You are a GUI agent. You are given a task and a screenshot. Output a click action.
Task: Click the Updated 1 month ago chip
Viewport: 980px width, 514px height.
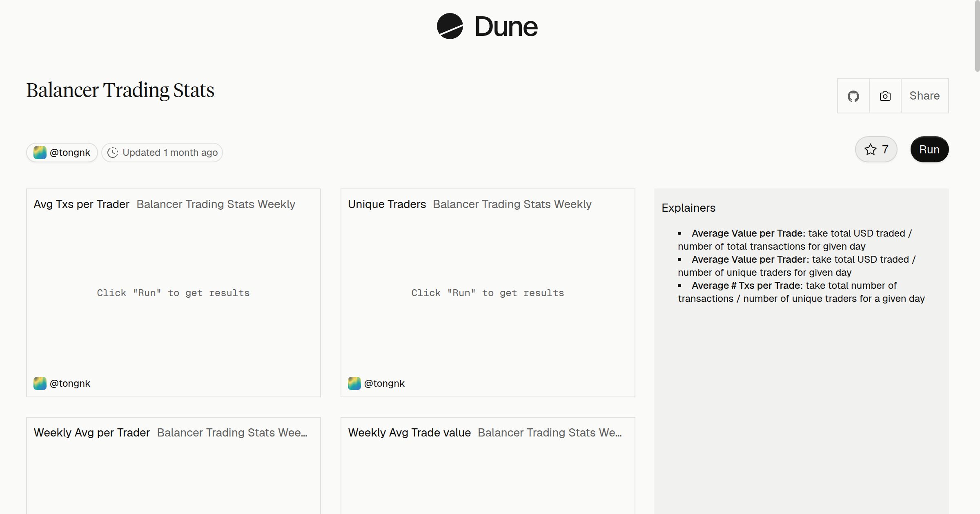coord(162,153)
